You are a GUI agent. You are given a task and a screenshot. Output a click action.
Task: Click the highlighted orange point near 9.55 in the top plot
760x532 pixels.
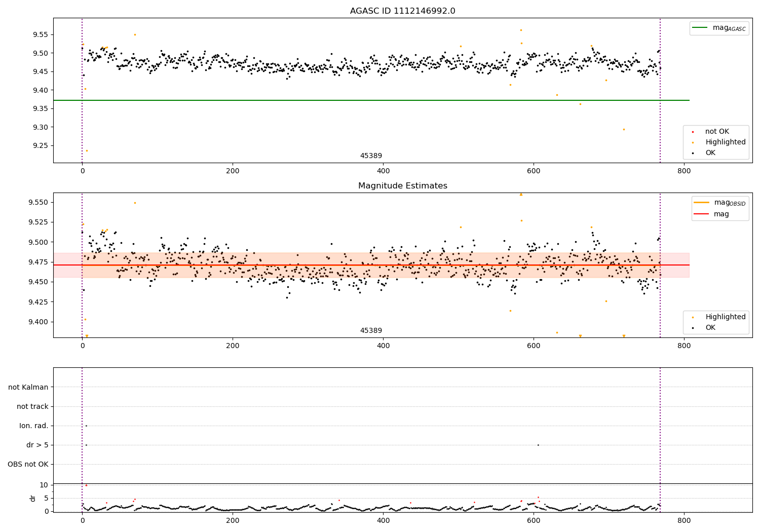click(135, 34)
